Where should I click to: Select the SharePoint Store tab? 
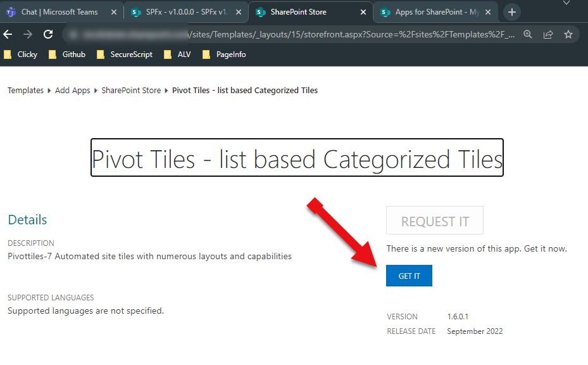click(311, 12)
